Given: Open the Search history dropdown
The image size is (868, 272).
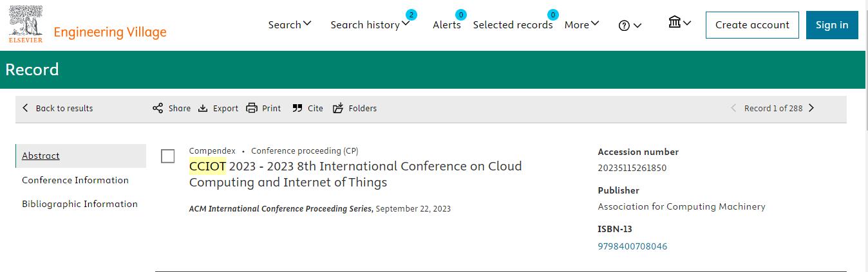Looking at the screenshot, I should tap(370, 24).
